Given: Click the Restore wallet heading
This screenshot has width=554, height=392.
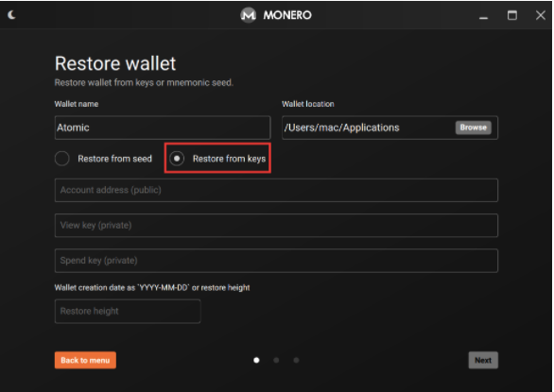Looking at the screenshot, I should [x=115, y=63].
